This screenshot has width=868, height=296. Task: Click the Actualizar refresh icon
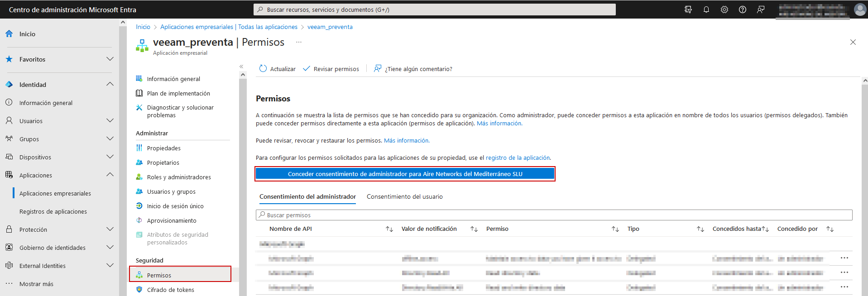[x=263, y=69]
